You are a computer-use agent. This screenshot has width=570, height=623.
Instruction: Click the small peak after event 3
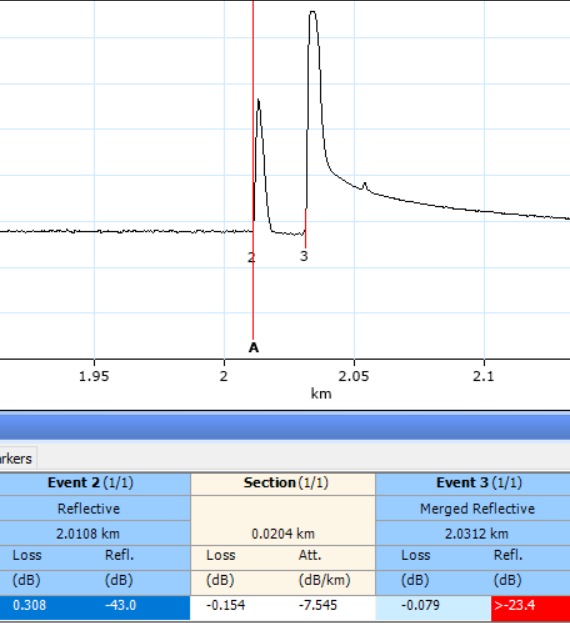tap(365, 186)
